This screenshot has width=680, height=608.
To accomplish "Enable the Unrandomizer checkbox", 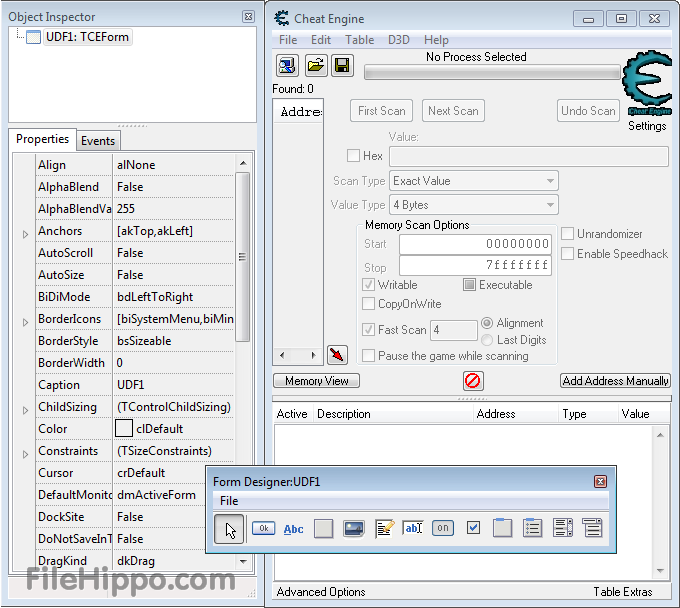I will [x=568, y=233].
